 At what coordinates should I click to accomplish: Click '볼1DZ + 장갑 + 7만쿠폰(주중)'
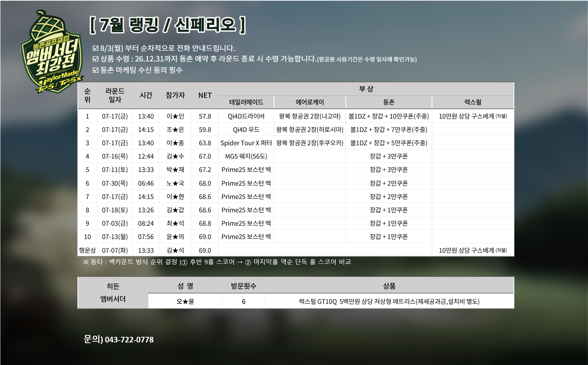[x=389, y=130]
